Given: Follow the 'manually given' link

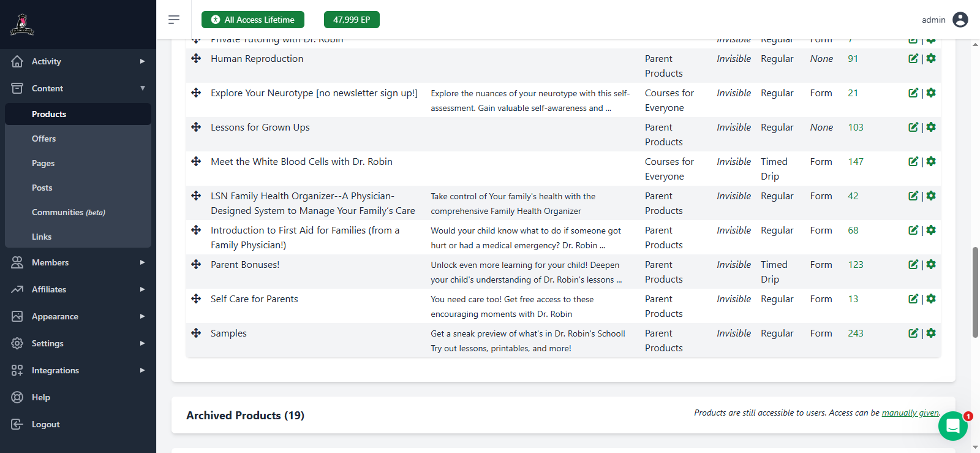Looking at the screenshot, I should [910, 413].
